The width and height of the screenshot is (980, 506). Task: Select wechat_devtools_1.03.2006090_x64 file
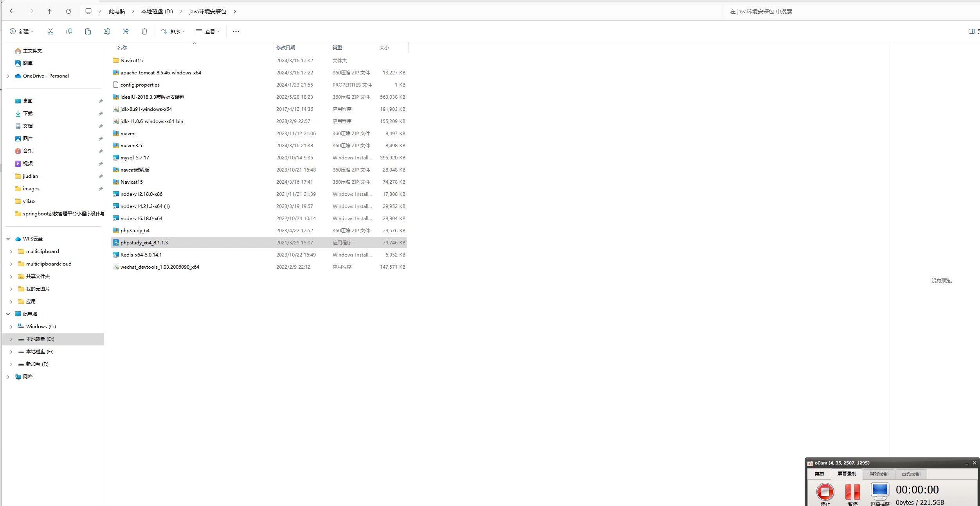pos(259,267)
